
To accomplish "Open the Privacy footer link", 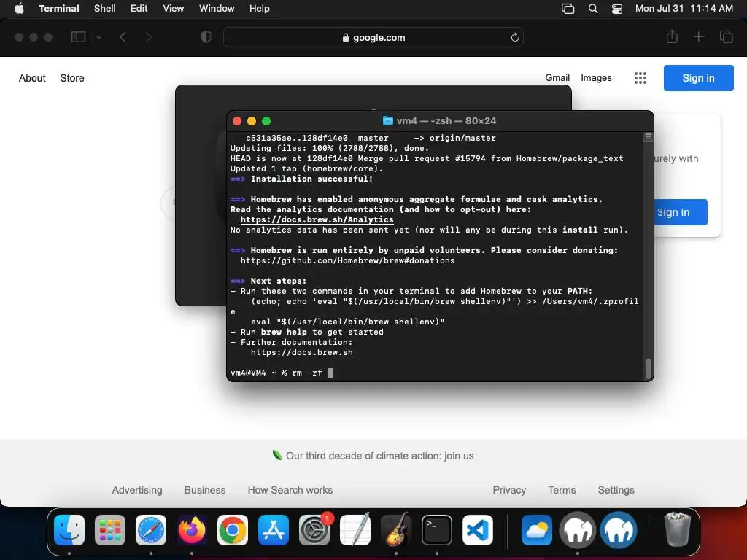I will pos(509,490).
